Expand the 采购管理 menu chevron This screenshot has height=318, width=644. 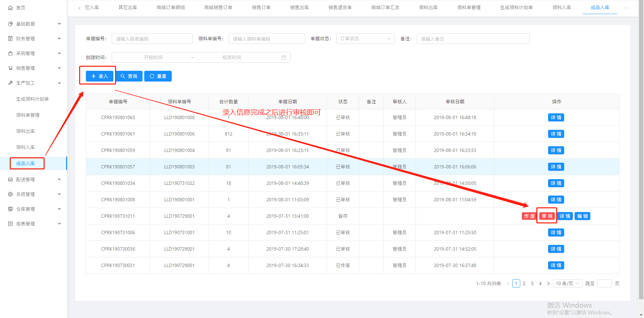coord(59,53)
